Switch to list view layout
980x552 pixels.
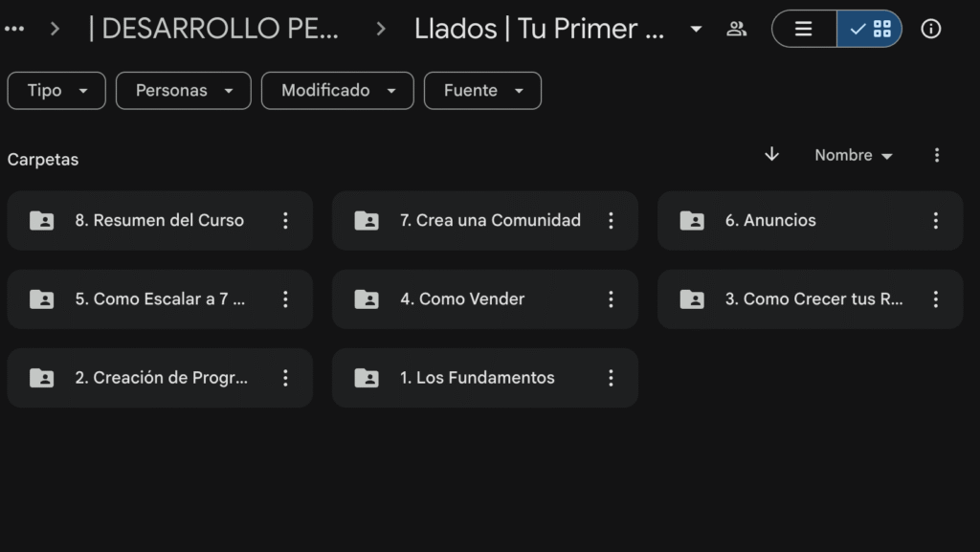[804, 29]
